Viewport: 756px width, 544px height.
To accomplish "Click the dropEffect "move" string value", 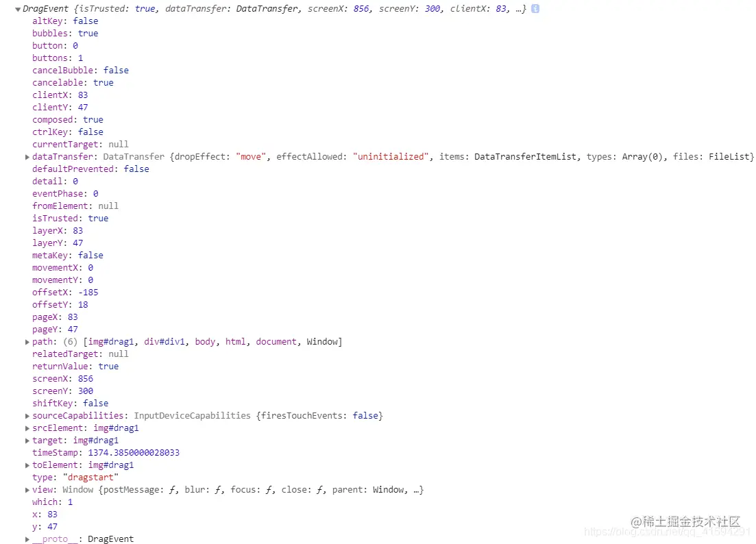I will pyautogui.click(x=251, y=157).
